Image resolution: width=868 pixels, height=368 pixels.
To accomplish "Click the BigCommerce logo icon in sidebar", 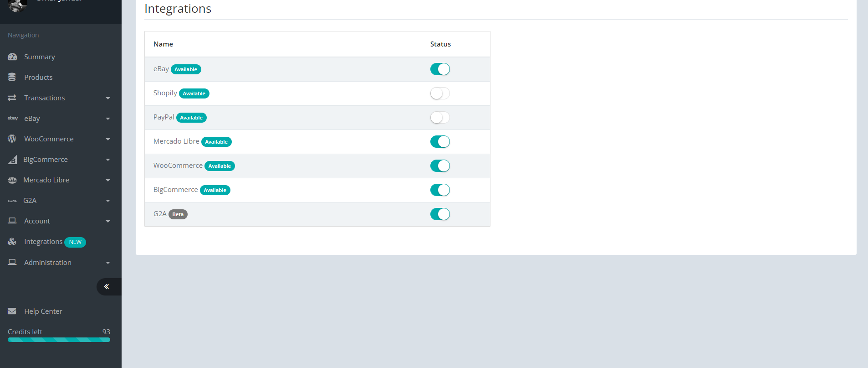I will click(12, 160).
